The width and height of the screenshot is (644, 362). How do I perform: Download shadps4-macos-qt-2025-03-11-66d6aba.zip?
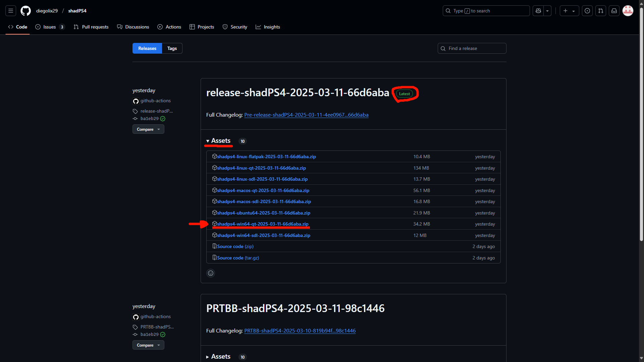pos(263,190)
